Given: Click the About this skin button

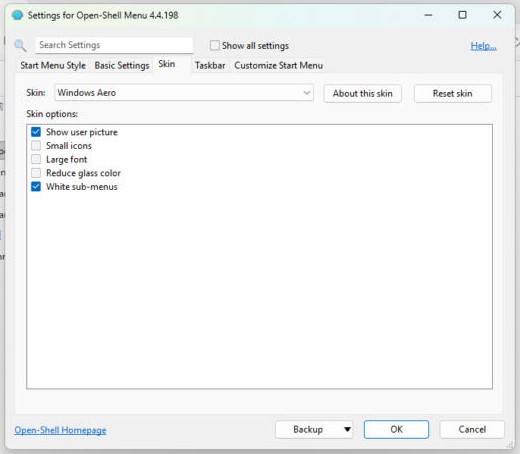Looking at the screenshot, I should [x=363, y=93].
